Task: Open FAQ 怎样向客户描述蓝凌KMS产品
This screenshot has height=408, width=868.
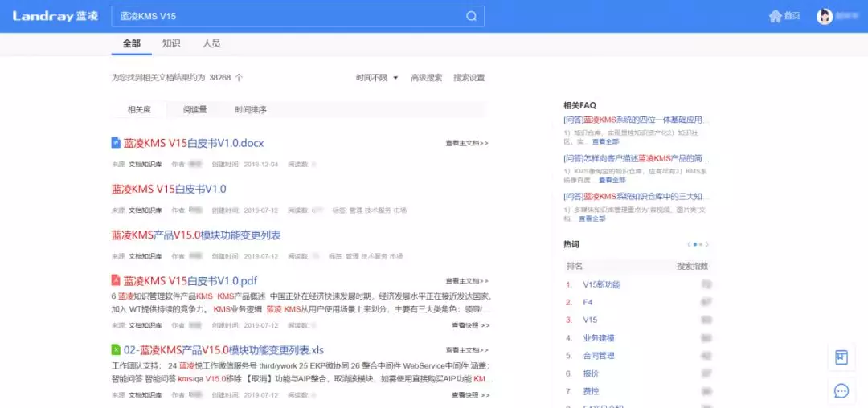Action: point(637,158)
